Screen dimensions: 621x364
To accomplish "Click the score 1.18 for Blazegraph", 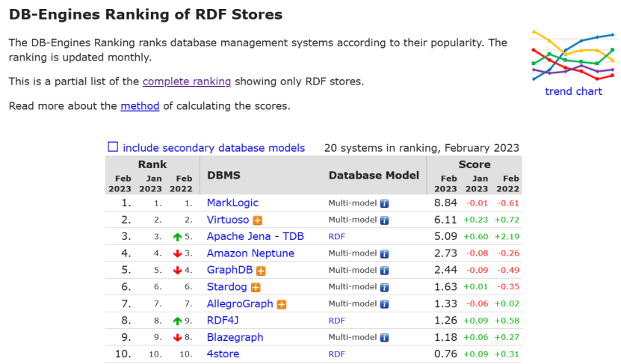I will pos(445,337).
